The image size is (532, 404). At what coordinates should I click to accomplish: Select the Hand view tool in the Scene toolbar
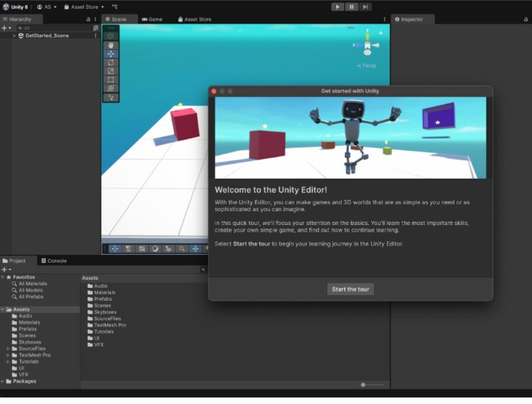[111, 45]
